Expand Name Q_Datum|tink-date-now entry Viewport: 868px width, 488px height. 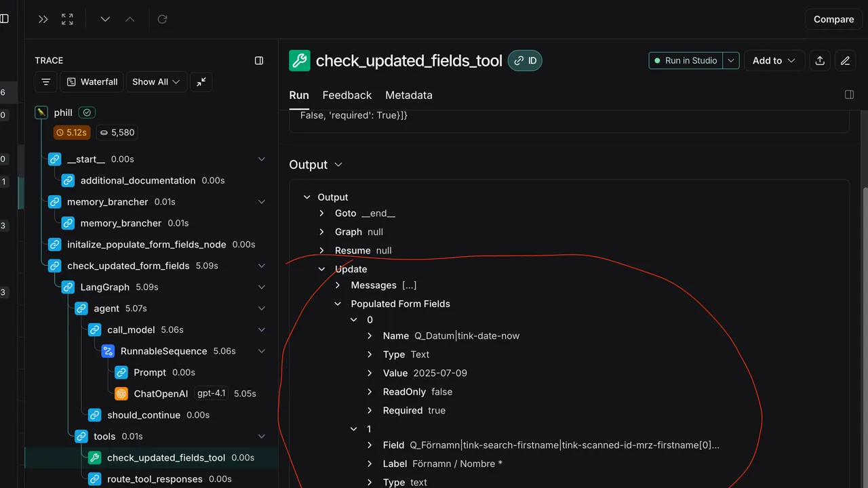pos(370,335)
